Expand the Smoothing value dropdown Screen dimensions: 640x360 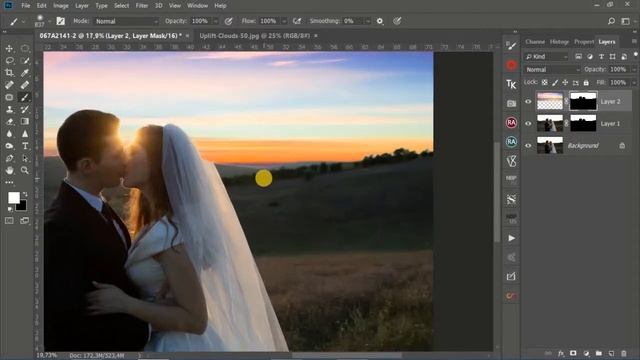[x=368, y=21]
